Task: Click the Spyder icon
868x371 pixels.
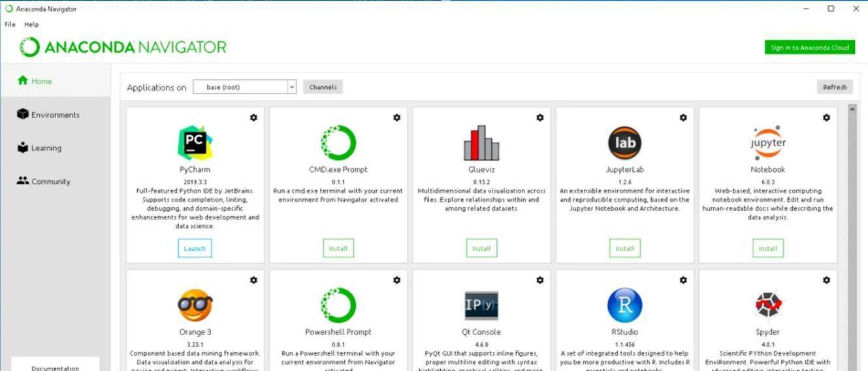Action: tap(768, 305)
